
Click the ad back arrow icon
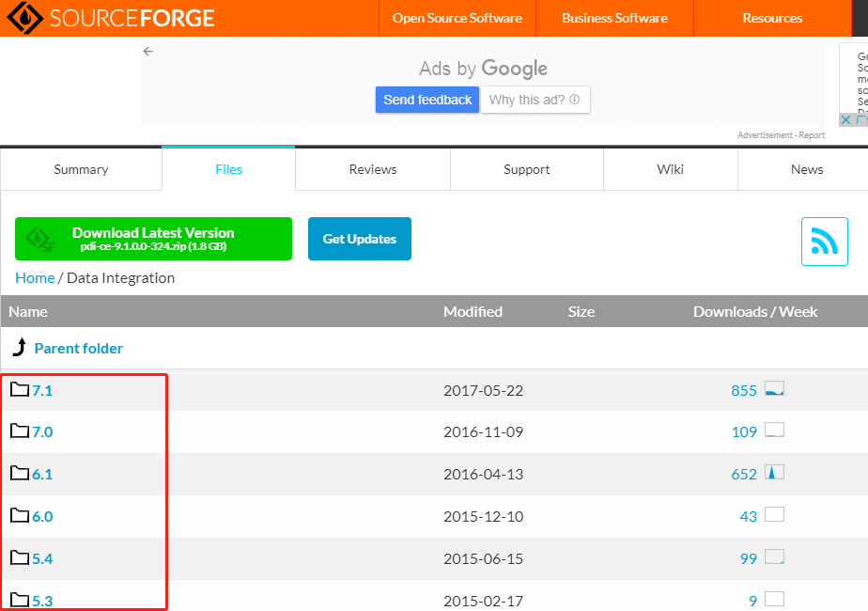click(147, 52)
